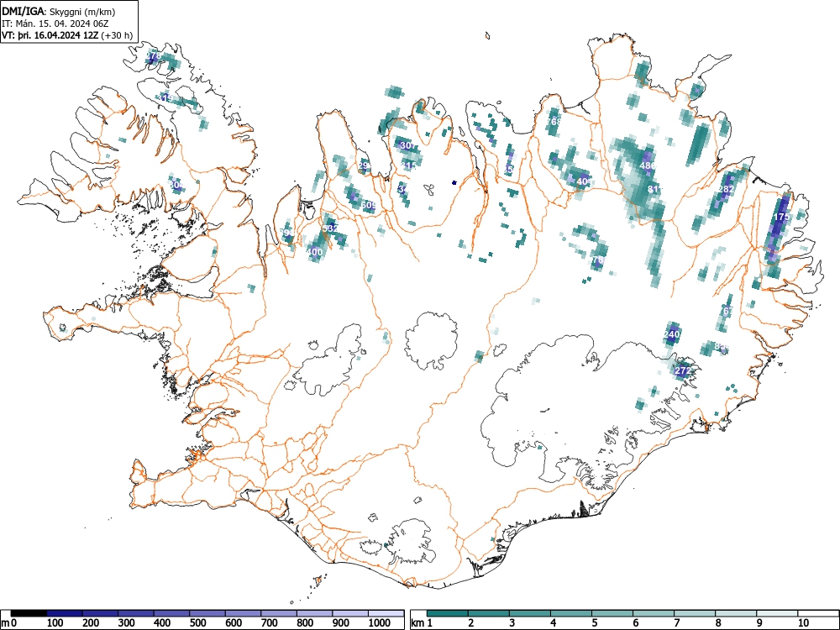Image resolution: width=840 pixels, height=630 pixels.
Task: Click the '1000' tick label in the meters legend
Action: (x=380, y=623)
